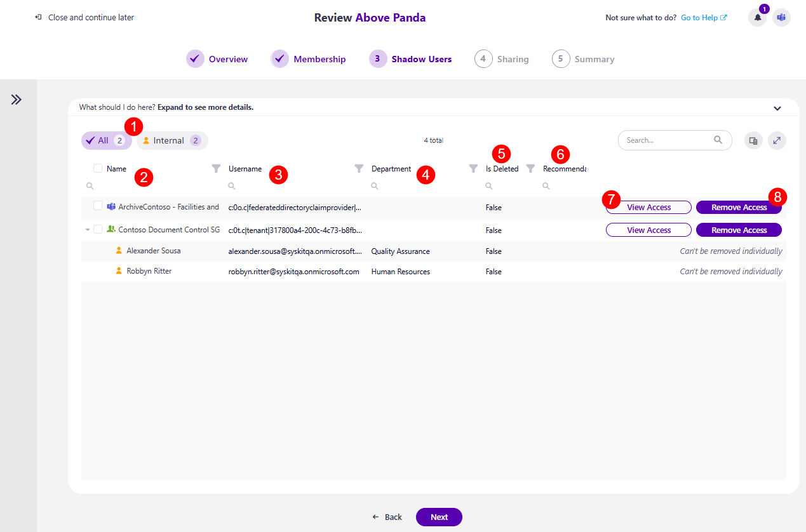Open the Sharing step in the wizard
The image size is (806, 532).
[502, 58]
